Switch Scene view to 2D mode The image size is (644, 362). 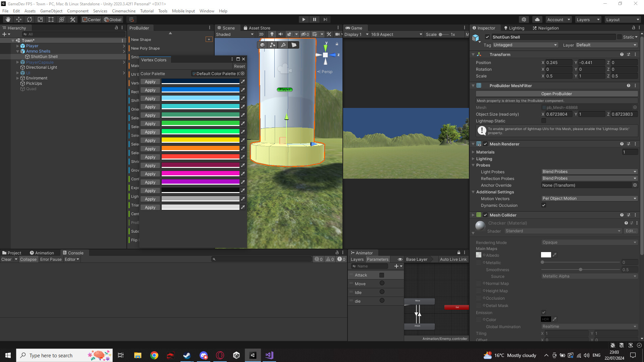pyautogui.click(x=261, y=34)
